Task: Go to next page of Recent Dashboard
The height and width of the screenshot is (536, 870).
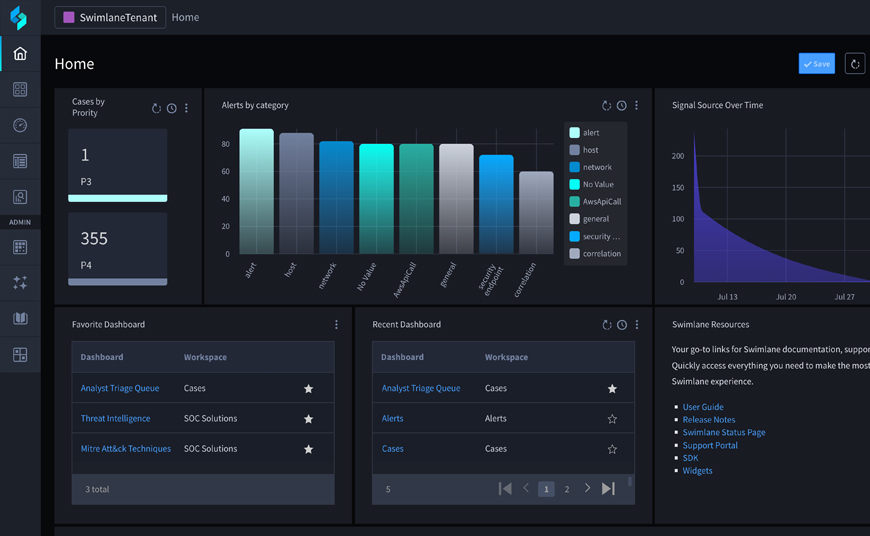Action: tap(587, 488)
